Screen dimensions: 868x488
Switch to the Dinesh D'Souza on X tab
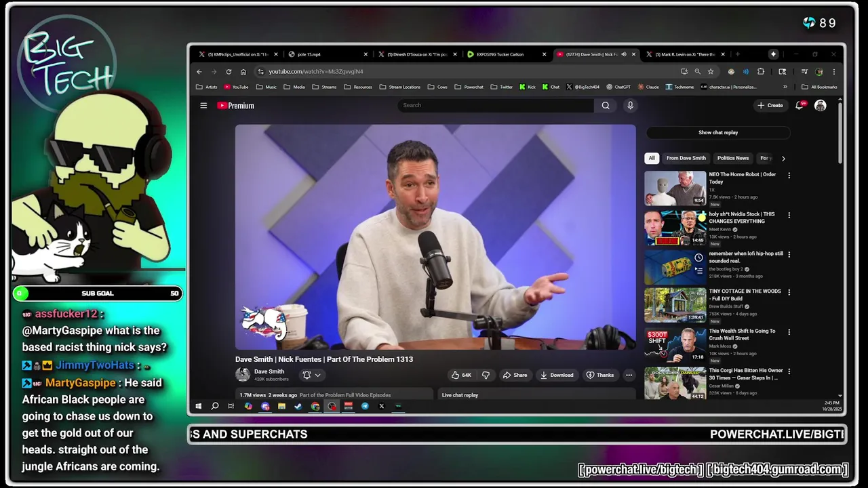[416, 54]
